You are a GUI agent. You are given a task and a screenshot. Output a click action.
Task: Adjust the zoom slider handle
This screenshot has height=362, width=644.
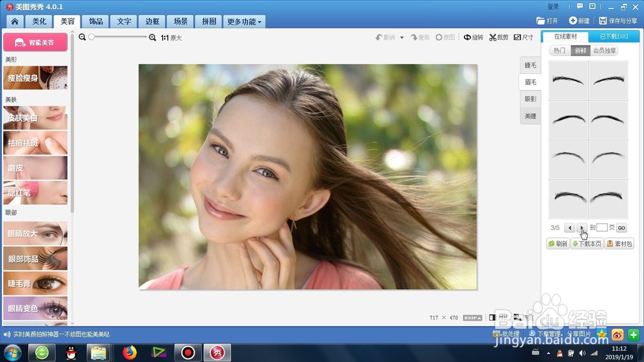(91, 37)
